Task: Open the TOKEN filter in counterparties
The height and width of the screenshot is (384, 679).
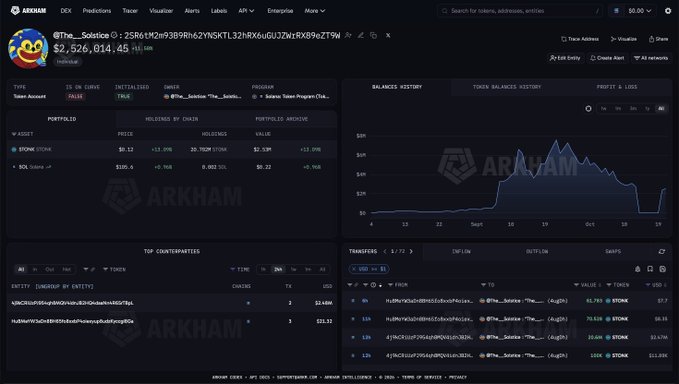Action: pyautogui.click(x=114, y=269)
